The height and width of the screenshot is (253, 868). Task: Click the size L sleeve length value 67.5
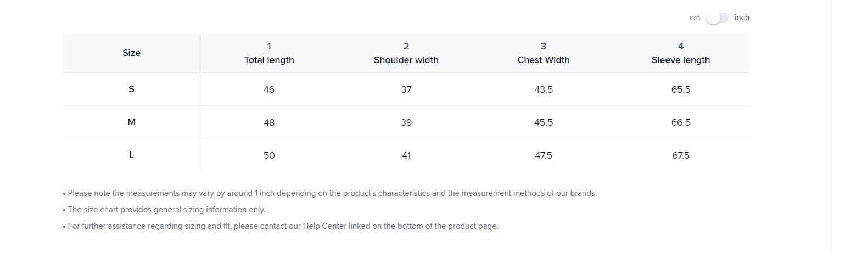[681, 155]
